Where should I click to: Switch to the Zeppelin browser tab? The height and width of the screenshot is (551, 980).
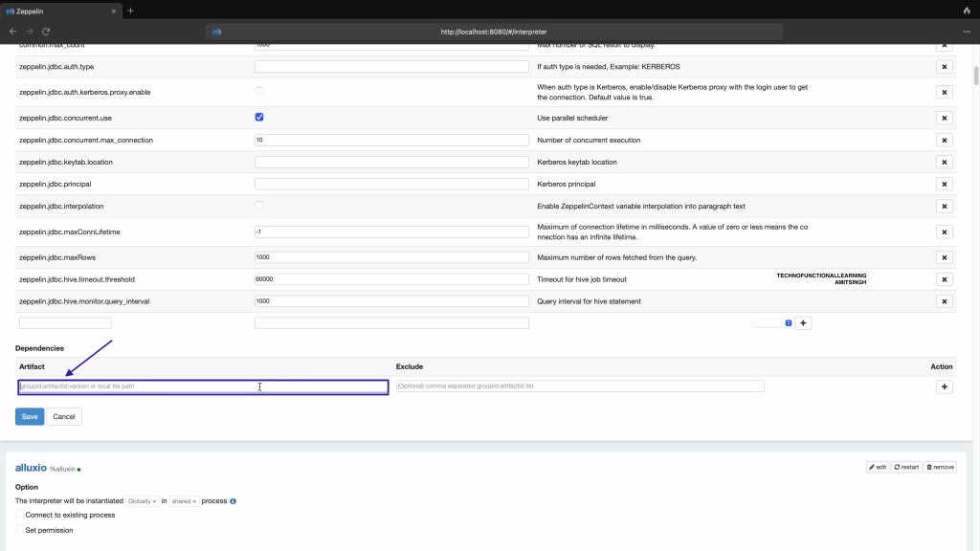pos(57,11)
